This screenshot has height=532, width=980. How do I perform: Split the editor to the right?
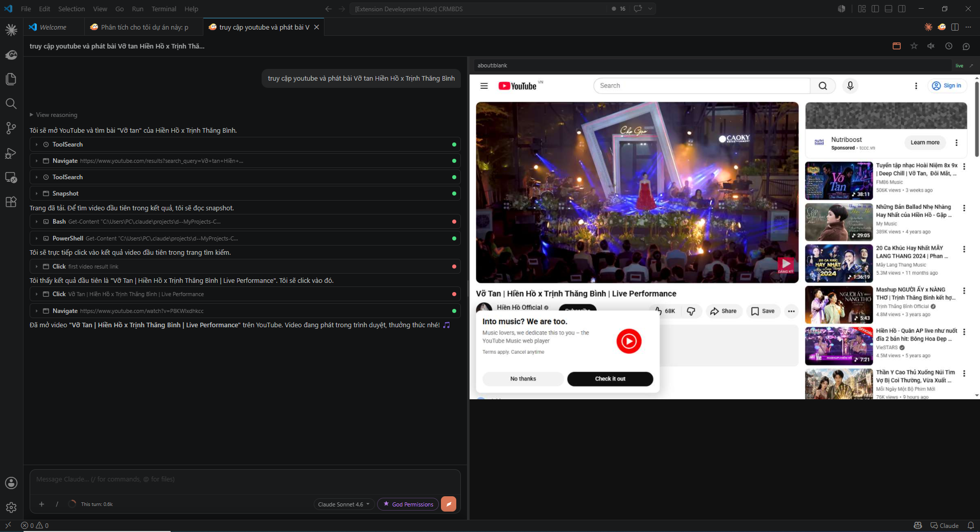point(955,27)
